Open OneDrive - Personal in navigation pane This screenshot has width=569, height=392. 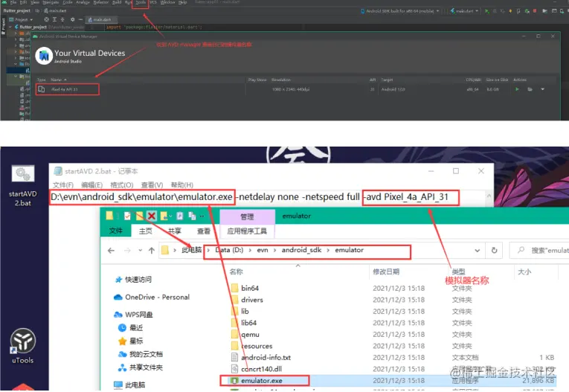(152, 298)
